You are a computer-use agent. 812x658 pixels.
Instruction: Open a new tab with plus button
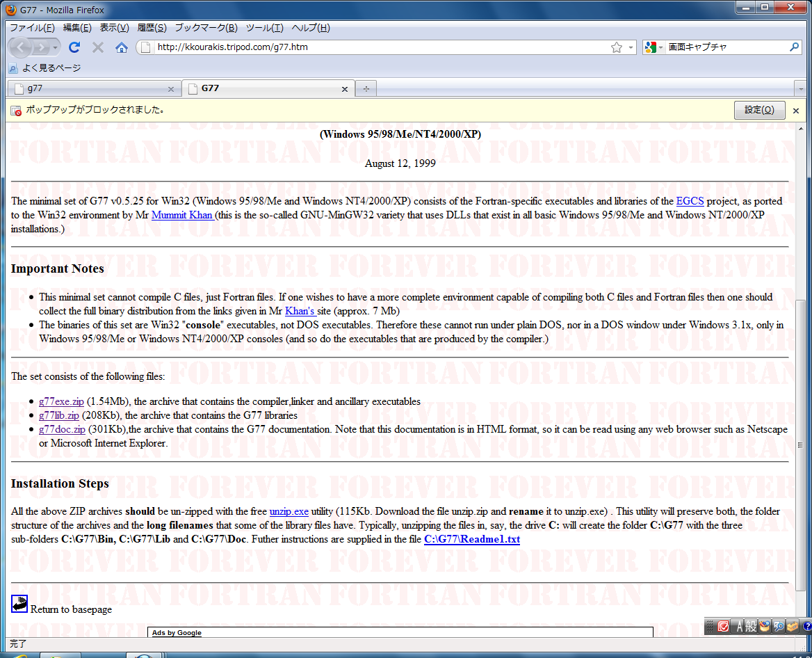click(366, 89)
